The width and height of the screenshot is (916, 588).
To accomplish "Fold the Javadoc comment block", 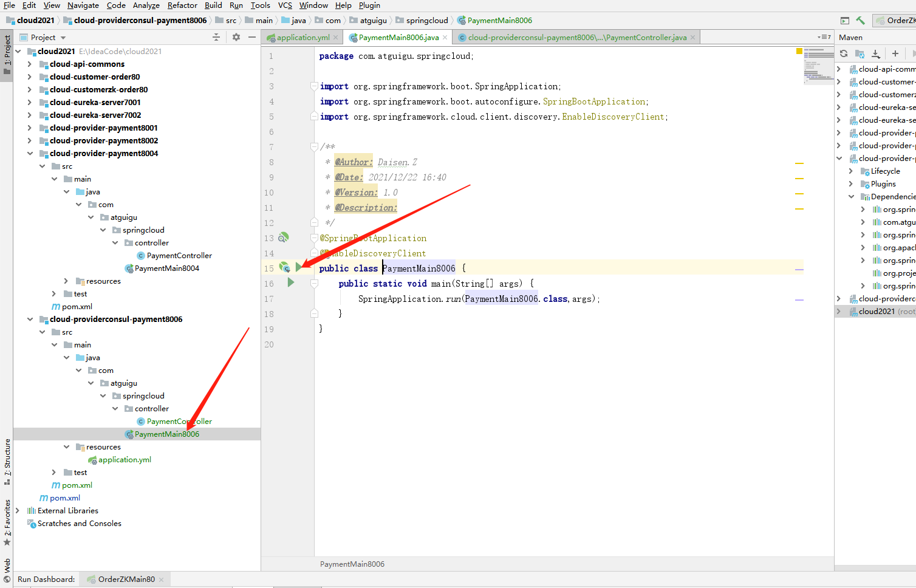I will coord(314,146).
